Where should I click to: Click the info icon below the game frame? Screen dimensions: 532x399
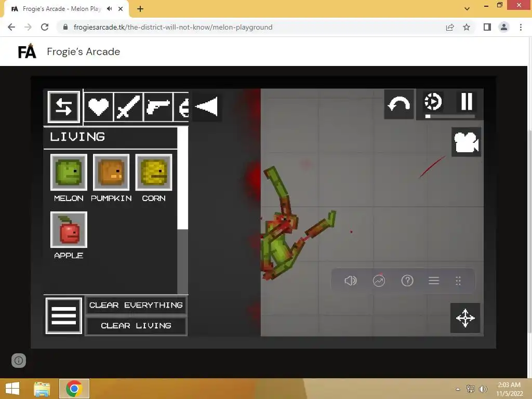click(x=19, y=361)
